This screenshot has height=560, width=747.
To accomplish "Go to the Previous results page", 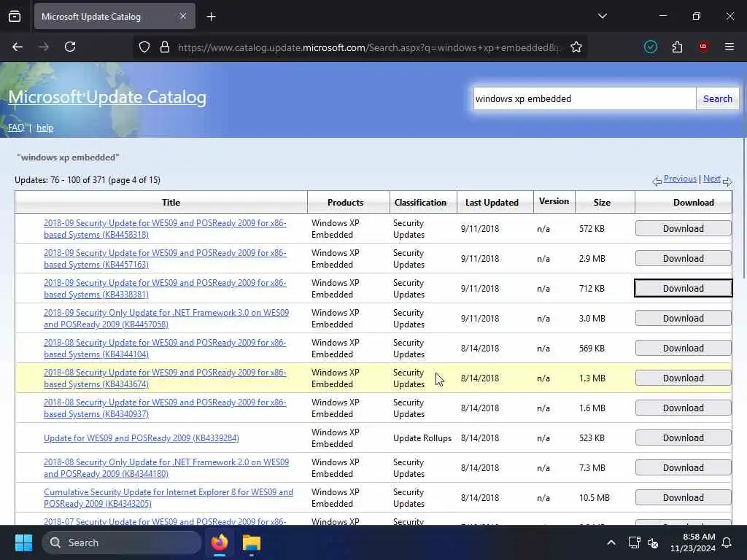I will pos(680,179).
